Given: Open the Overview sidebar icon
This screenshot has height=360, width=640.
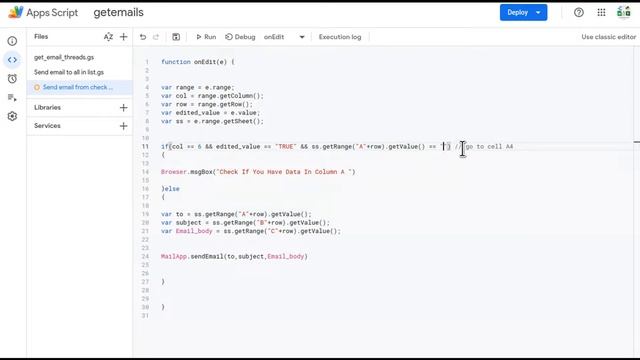Looking at the screenshot, I should 12,41.
